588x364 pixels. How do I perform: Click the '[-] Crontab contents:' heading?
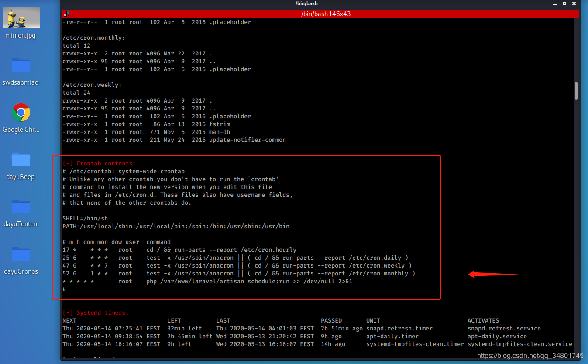pyautogui.click(x=99, y=164)
